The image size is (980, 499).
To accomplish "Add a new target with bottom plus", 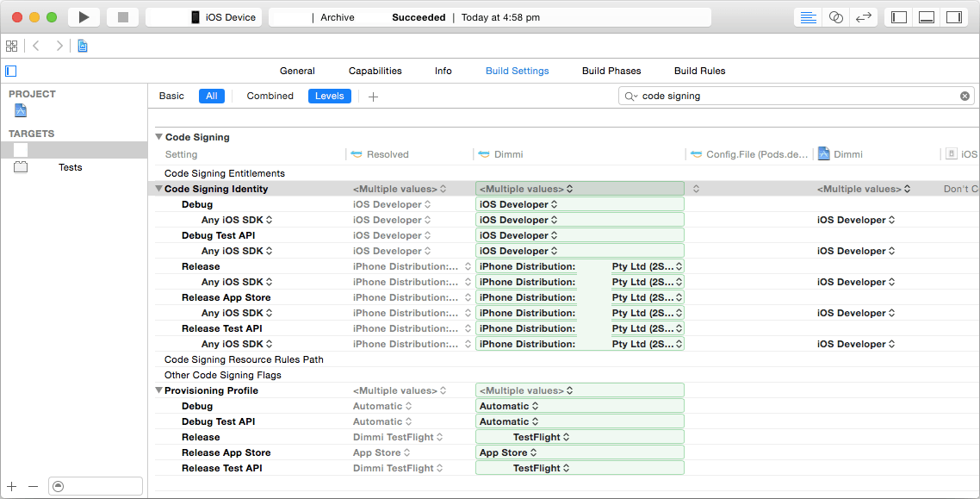I will (x=12, y=486).
